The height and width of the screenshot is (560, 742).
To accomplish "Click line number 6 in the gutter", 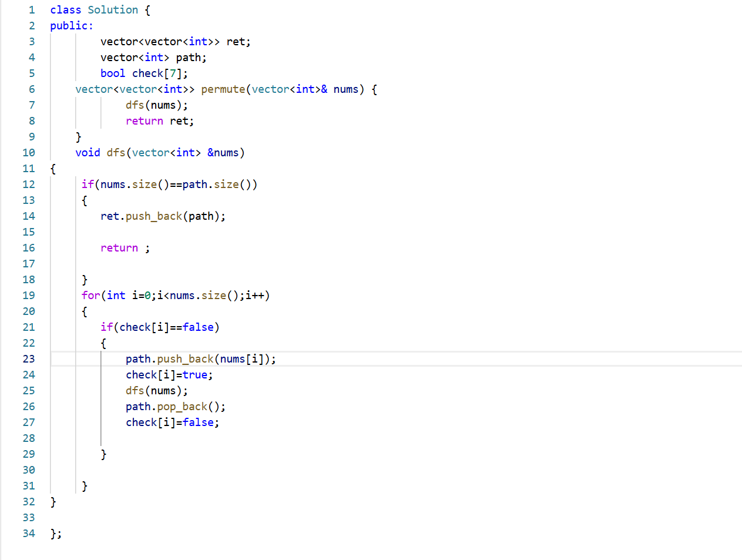I will (32, 89).
